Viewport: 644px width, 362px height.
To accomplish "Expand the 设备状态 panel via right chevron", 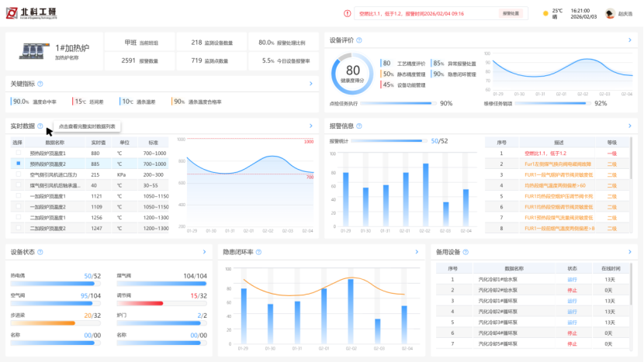I will 204,252.
